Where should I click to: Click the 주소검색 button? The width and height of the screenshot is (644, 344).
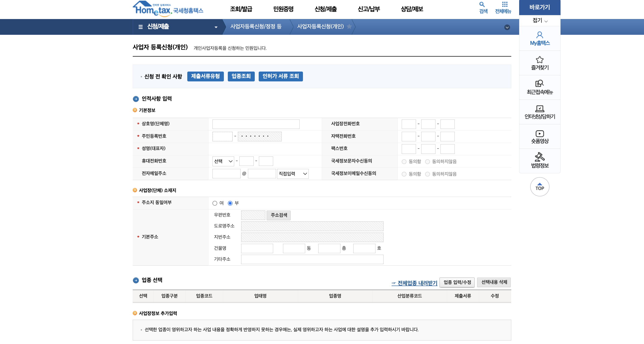click(278, 215)
